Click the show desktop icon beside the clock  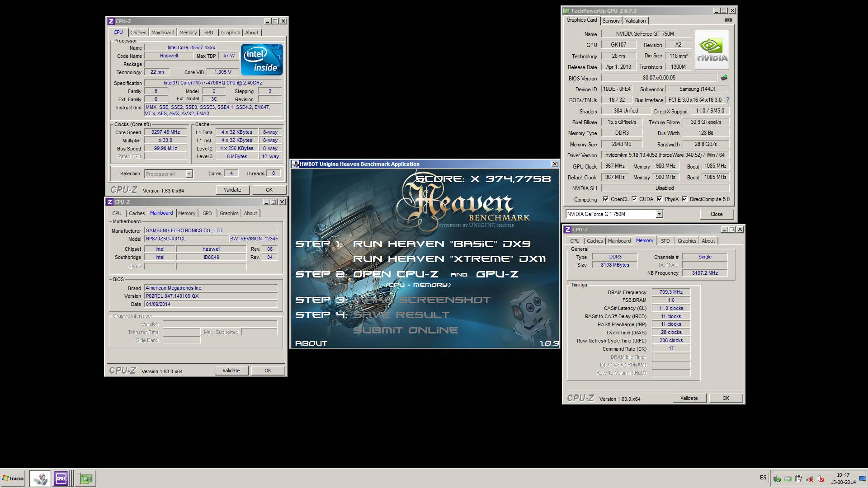click(863, 479)
